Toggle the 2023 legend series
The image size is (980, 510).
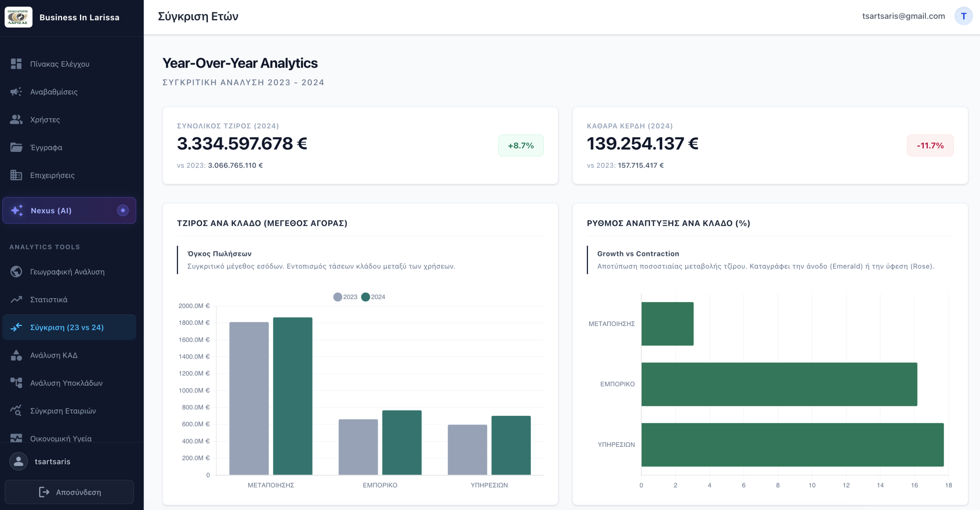(x=345, y=297)
